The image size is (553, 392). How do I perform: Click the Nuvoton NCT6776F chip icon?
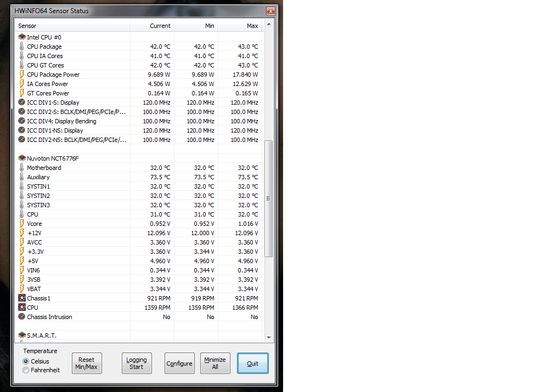coord(22,158)
